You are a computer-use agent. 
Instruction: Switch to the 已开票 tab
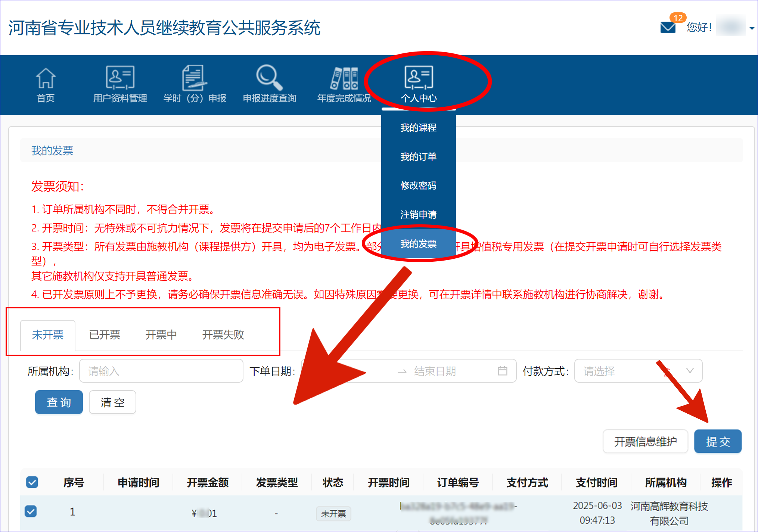coord(105,335)
